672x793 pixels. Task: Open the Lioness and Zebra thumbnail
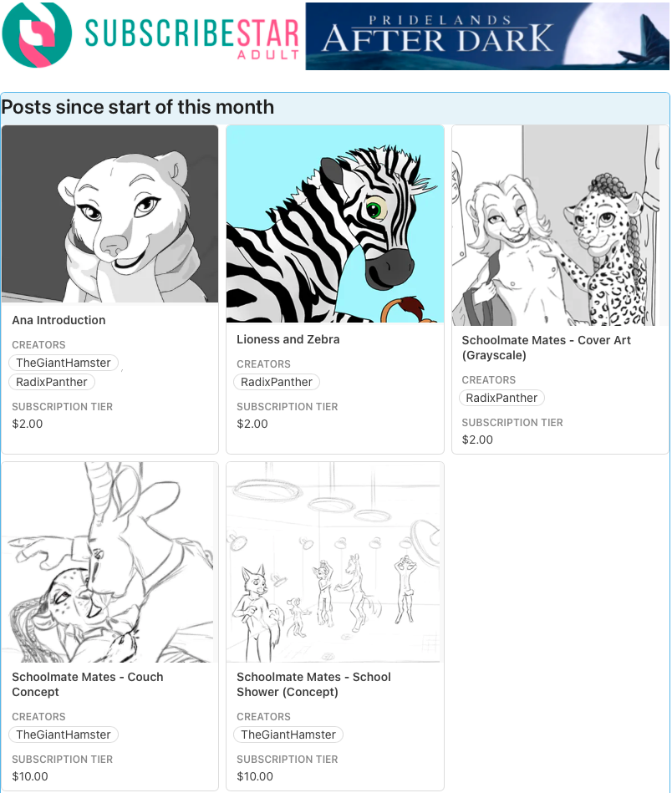pyautogui.click(x=335, y=224)
